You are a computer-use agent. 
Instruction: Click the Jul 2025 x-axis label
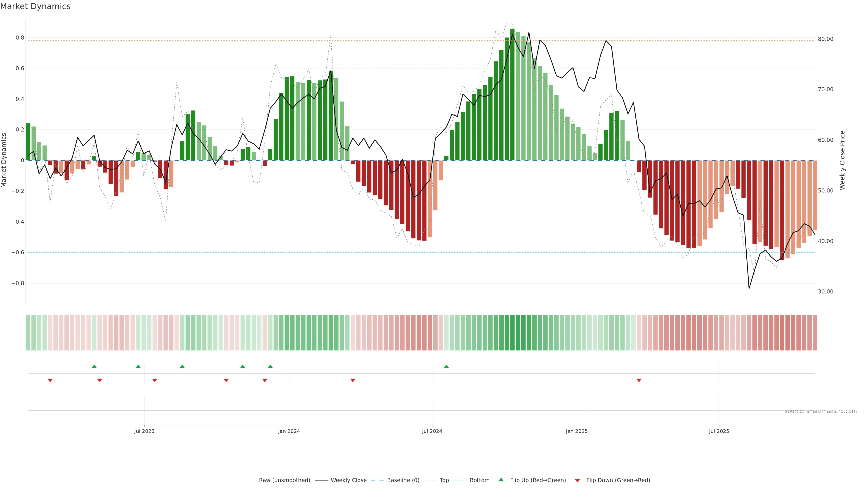719,431
